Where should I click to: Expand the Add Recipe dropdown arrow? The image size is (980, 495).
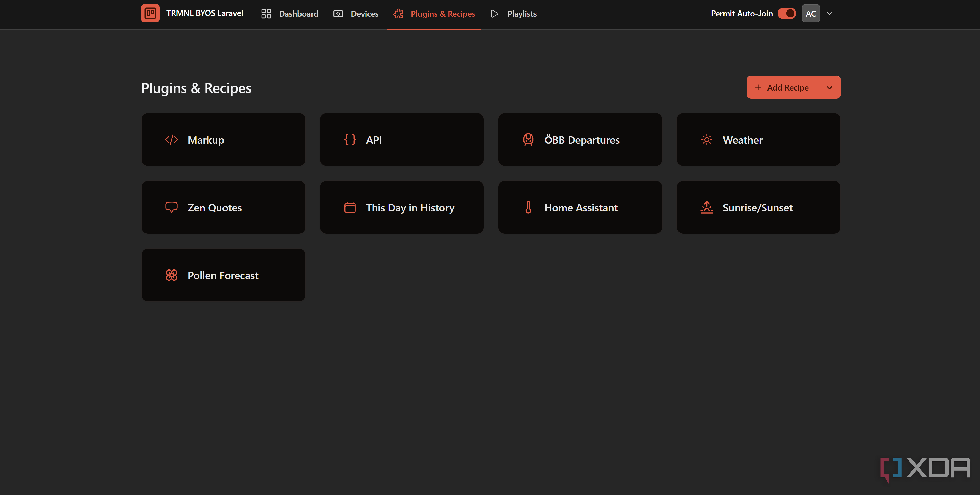click(829, 87)
